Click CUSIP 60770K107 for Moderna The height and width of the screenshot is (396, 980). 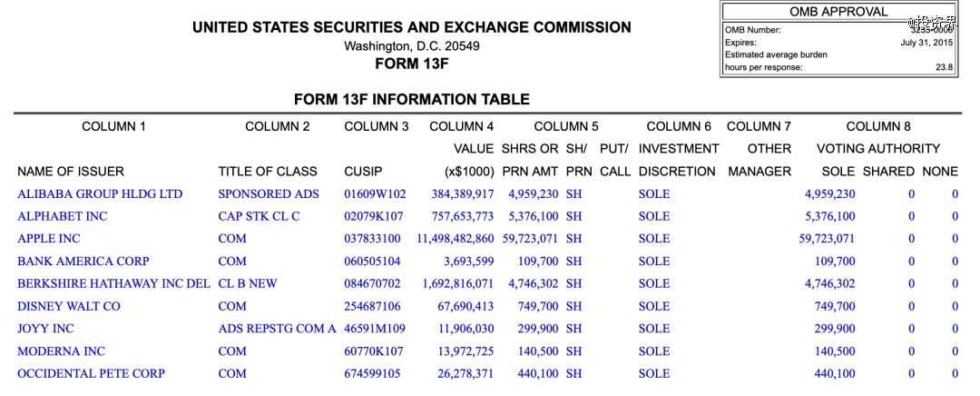[374, 351]
